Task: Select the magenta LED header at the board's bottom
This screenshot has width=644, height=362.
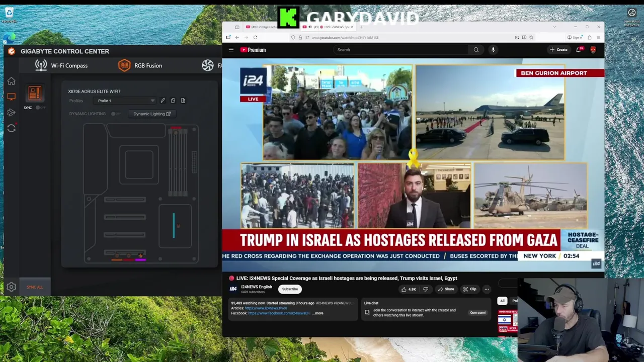Action: click(x=140, y=259)
